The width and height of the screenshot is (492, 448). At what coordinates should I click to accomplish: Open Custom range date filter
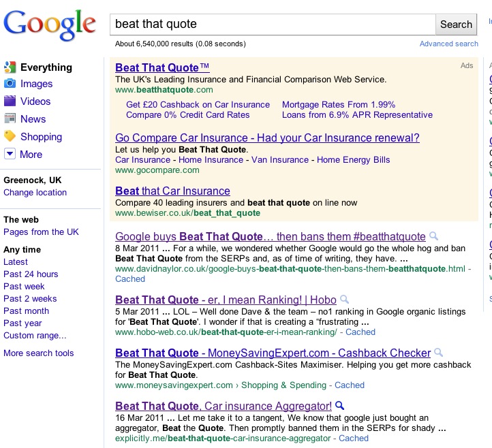point(35,335)
